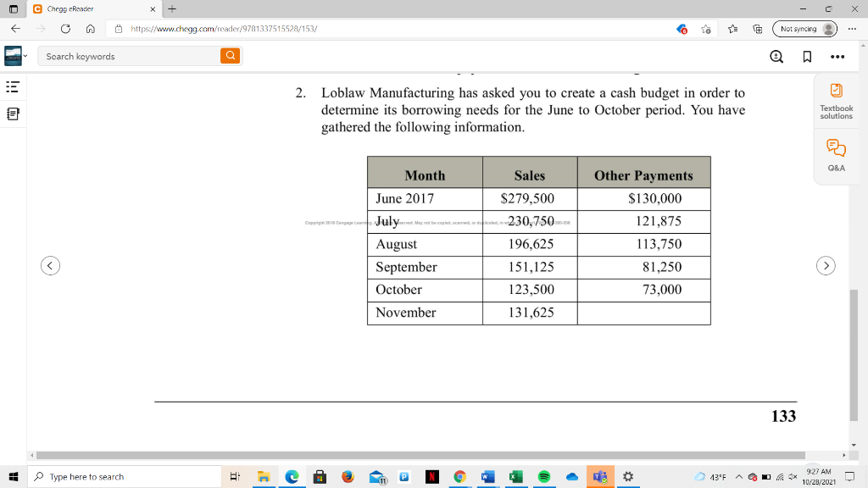This screenshot has height=488, width=868.
Task: Open the zoom magnifier tool
Action: (776, 57)
